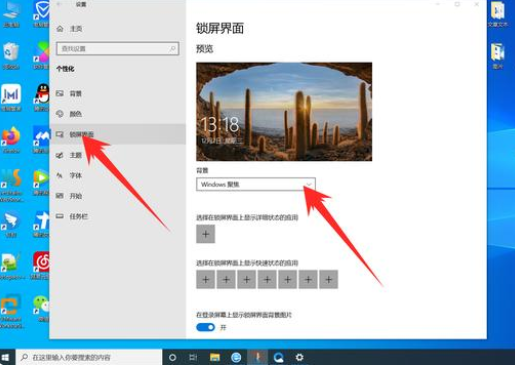This screenshot has width=515, height=365.
Task: Click the search box magnifier icon
Action: click(x=172, y=49)
